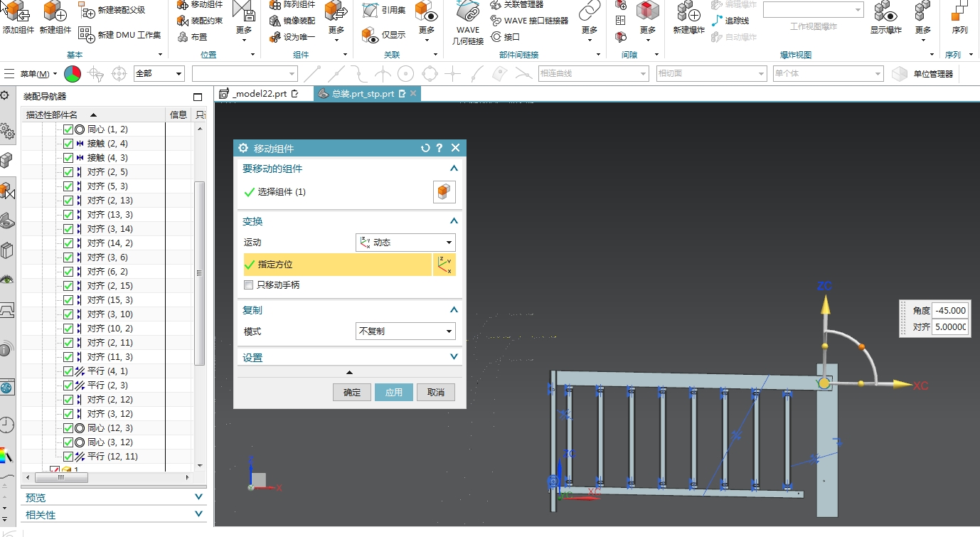
Task: Collapse the 要移动的组件 section
Action: pyautogui.click(x=454, y=169)
